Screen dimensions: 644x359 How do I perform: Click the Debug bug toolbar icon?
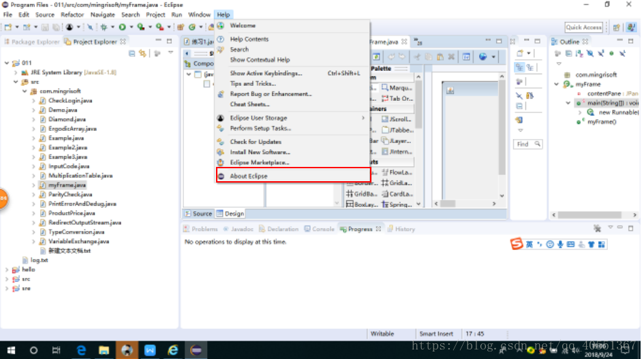(104, 27)
